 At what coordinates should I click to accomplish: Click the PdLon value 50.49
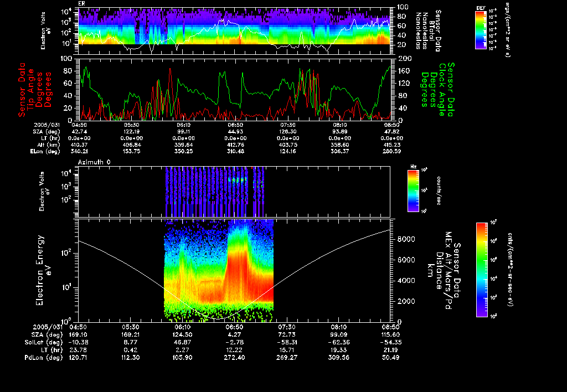[390, 358]
